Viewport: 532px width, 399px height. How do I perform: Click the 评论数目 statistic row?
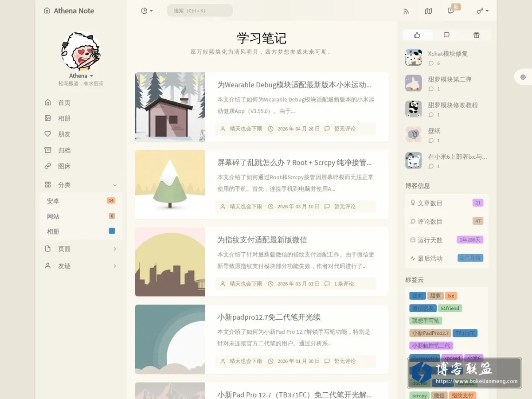tap(446, 221)
